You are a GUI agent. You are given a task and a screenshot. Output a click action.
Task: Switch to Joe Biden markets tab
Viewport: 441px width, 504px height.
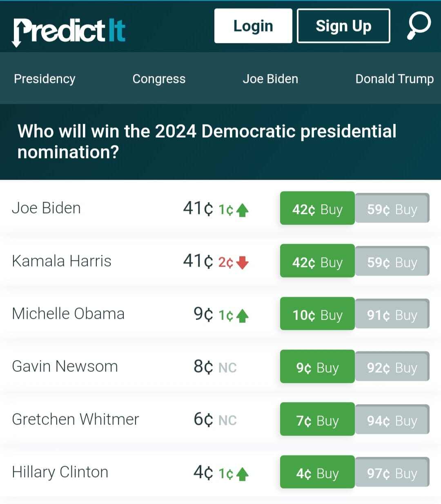tap(270, 79)
